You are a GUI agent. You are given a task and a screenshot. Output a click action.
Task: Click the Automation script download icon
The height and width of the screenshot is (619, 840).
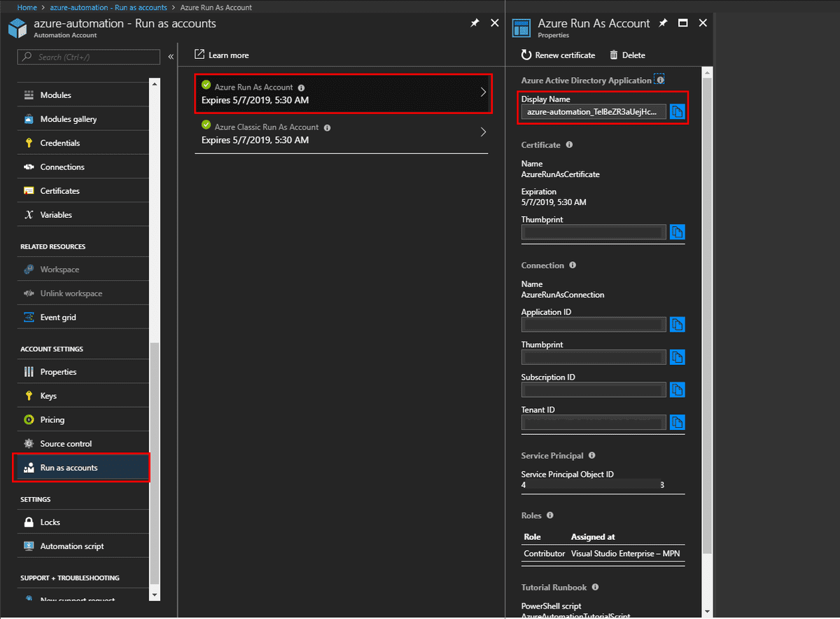[x=29, y=546]
